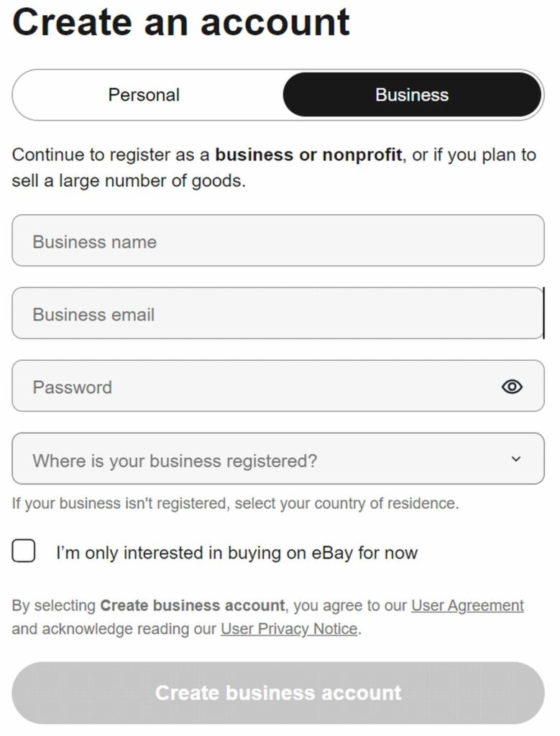Click the "Create an account" heading
The width and height of the screenshot is (560, 736).
[181, 22]
